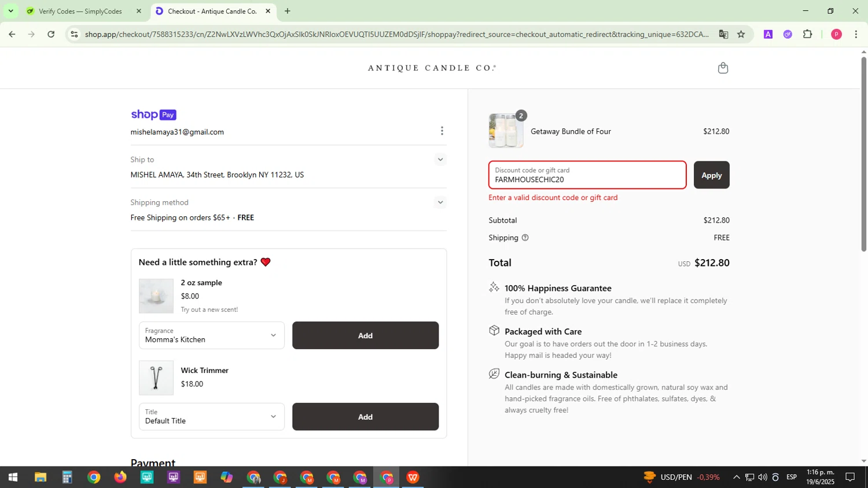
Task: Open the Extensions puzzle icon
Action: point(808,34)
